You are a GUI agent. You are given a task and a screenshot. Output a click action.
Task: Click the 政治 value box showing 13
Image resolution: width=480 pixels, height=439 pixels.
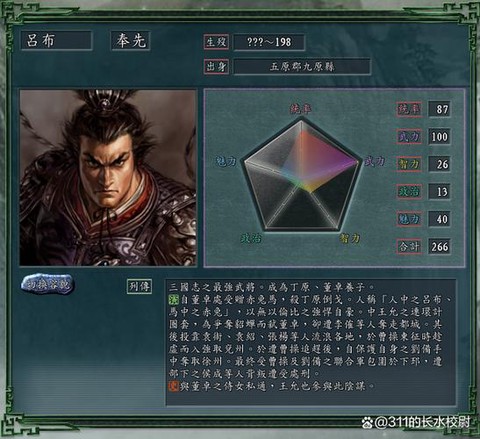pyautogui.click(x=439, y=191)
